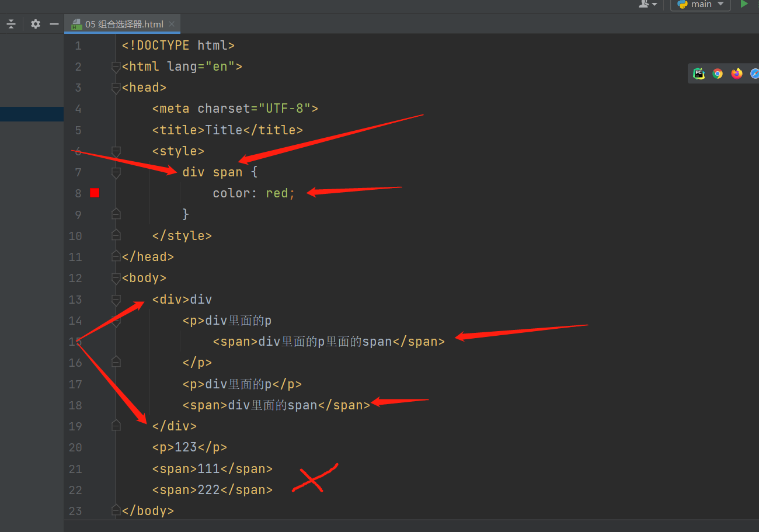
Task: Click the <p>123</p> line
Action: tap(190, 447)
